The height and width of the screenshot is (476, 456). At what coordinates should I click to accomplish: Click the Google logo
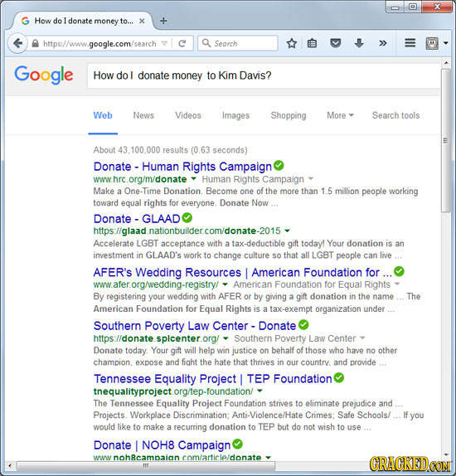(x=44, y=75)
